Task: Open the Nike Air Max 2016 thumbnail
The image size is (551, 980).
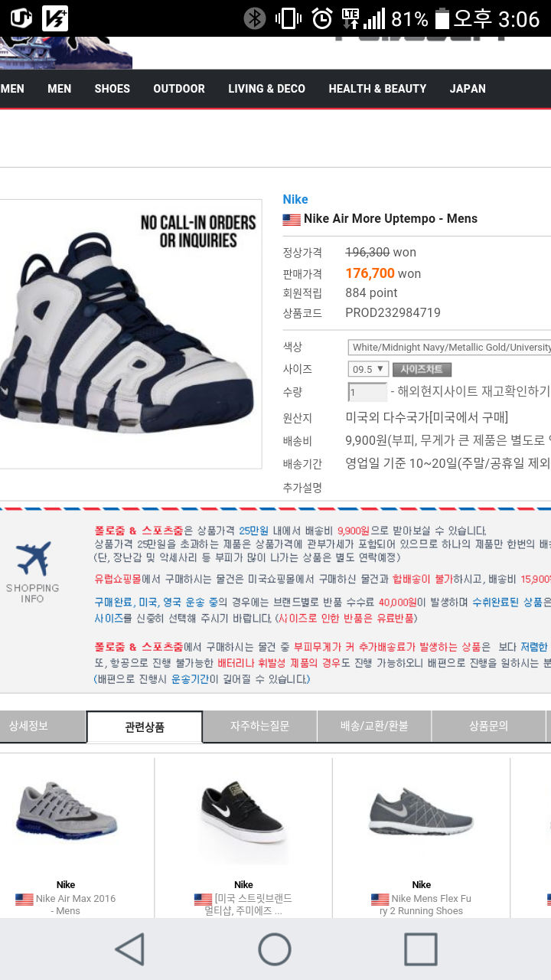Action: (x=67, y=813)
